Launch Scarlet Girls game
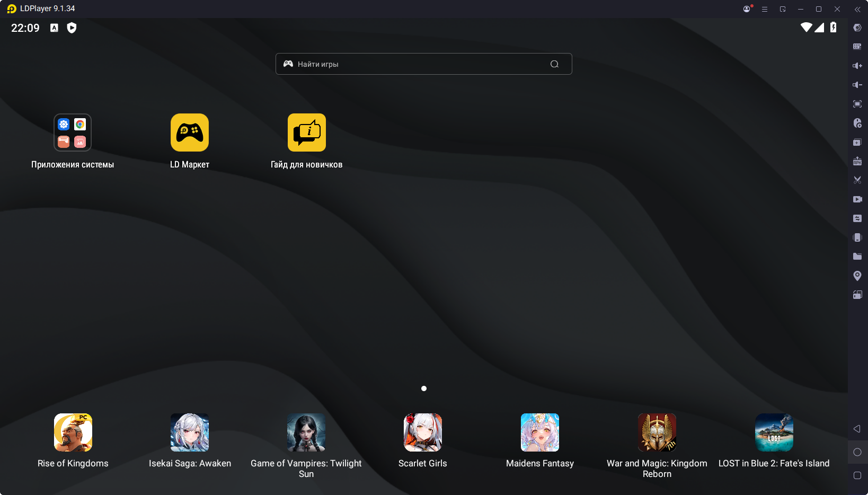The width and height of the screenshot is (868, 495). (423, 432)
